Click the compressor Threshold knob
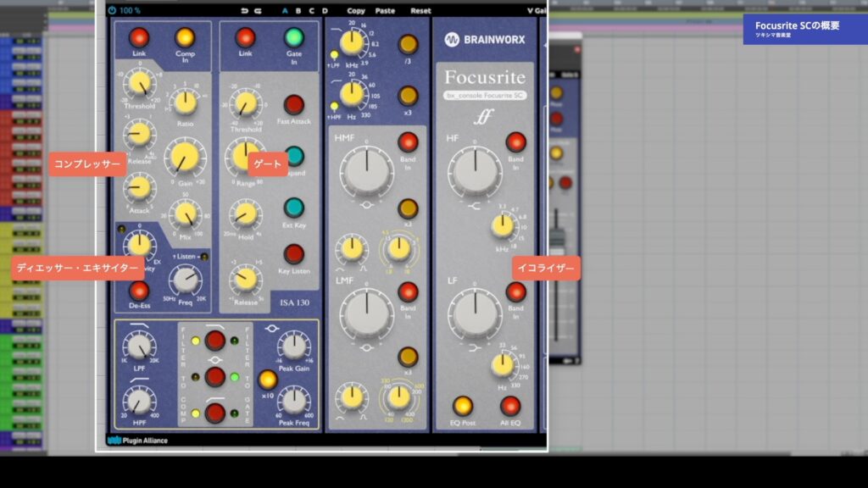The height and width of the screenshot is (488, 868). [x=140, y=84]
